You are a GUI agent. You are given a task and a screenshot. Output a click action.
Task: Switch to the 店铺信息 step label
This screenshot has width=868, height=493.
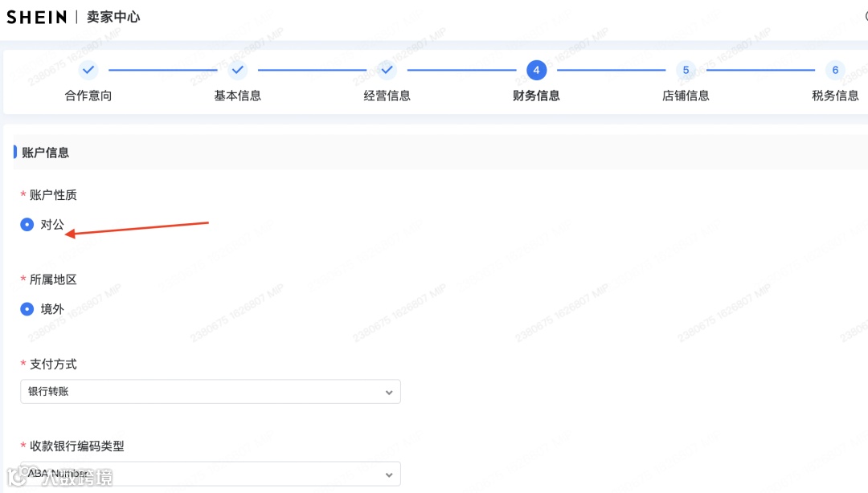pos(686,95)
